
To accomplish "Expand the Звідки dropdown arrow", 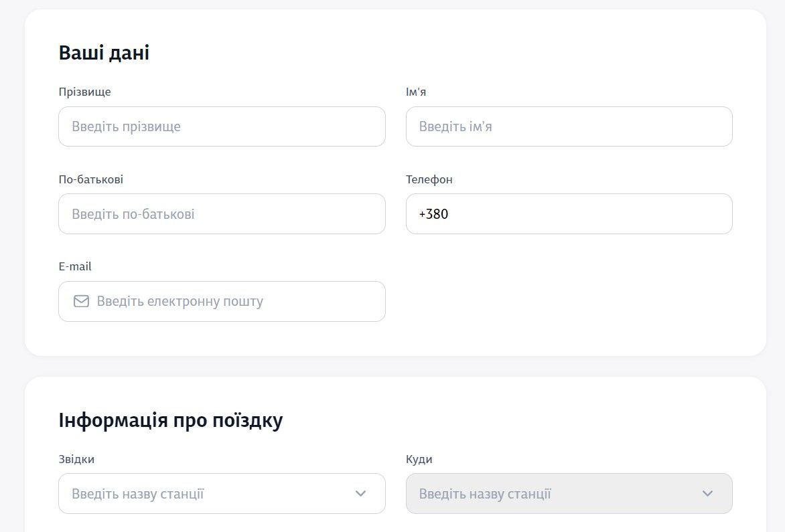I will point(360,493).
